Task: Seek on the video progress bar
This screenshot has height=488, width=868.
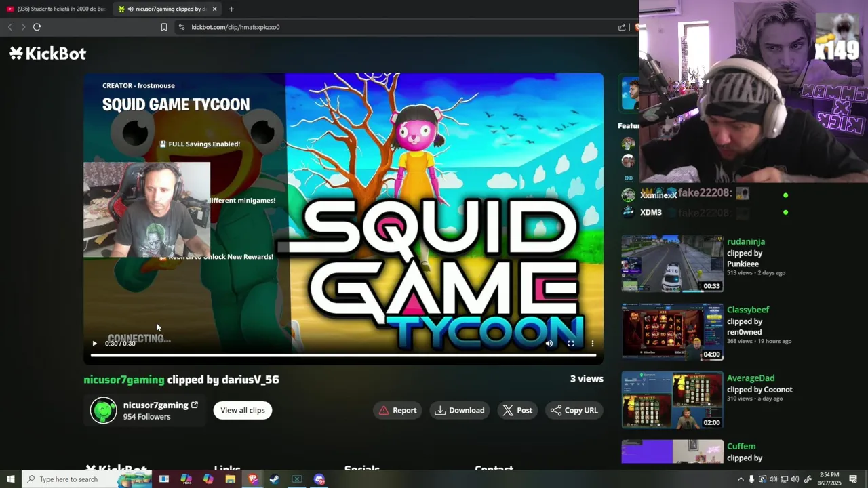Action: [343, 354]
